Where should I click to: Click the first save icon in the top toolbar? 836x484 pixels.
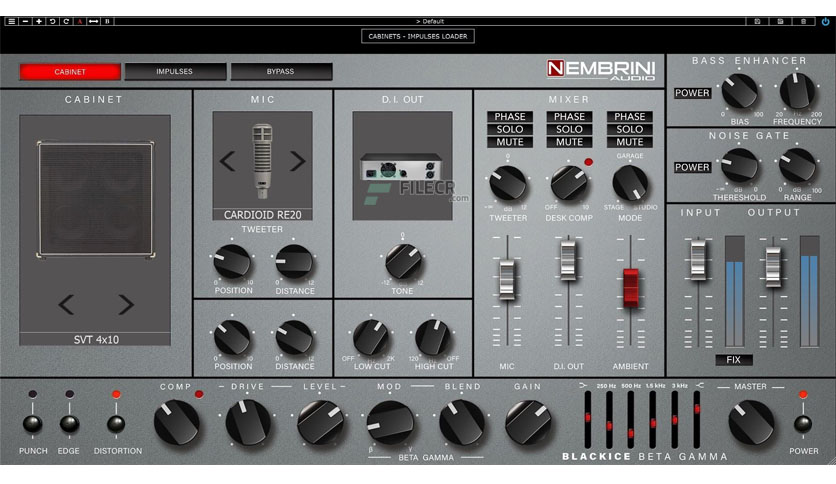click(x=757, y=21)
